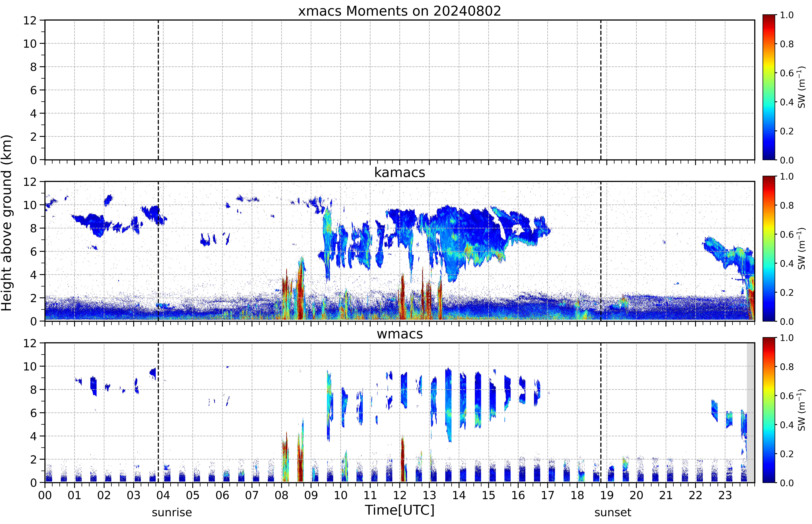Click the 'SW (m⁻¹)' label beside wmacs colorbar

click(x=801, y=410)
